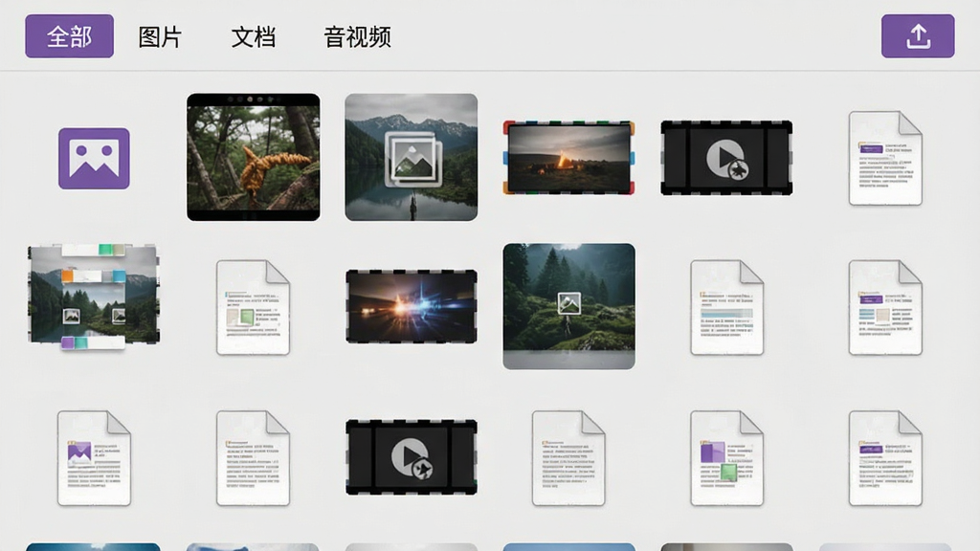Show the 音视频 tab
Viewport: 980px width, 551px height.
tap(358, 37)
